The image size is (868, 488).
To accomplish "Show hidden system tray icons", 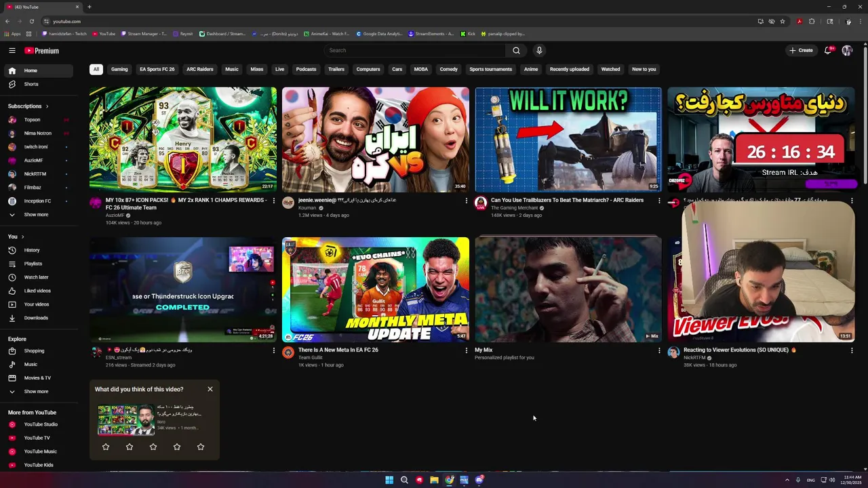I will point(787,480).
